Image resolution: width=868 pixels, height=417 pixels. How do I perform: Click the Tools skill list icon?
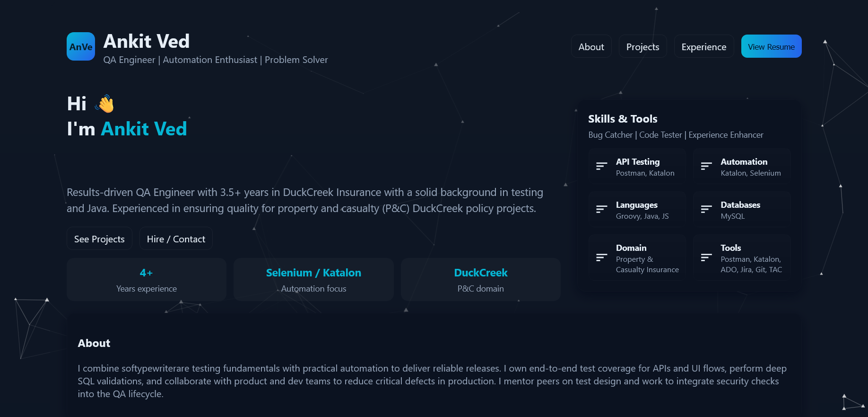[706, 257]
